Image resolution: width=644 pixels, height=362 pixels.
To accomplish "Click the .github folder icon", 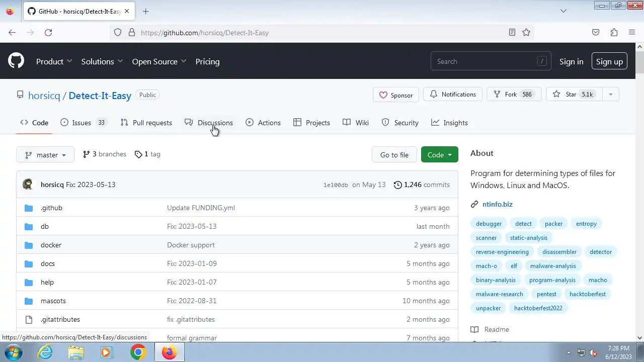I will click(29, 208).
